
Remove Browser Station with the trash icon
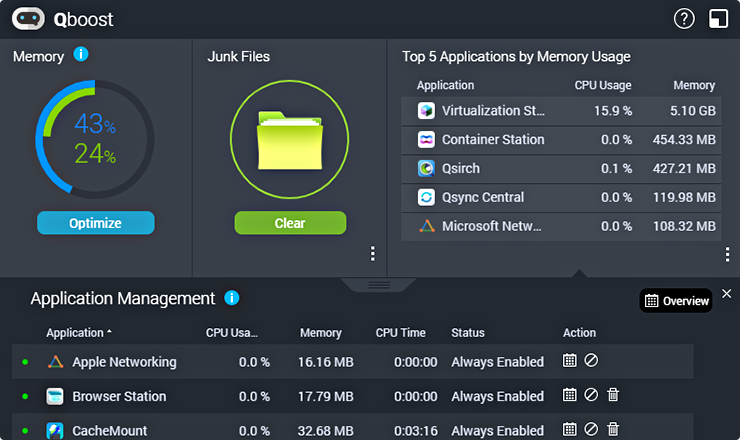(613, 395)
